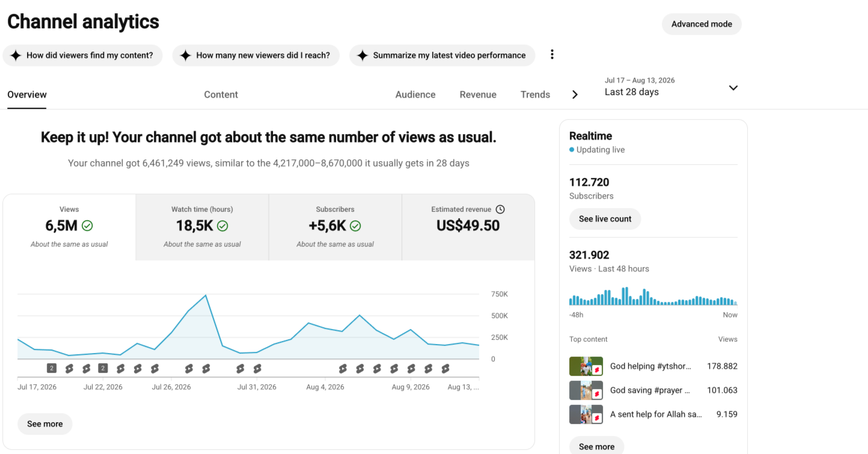This screenshot has height=454, width=868.
Task: Show the Watch time (hours) chart
Action: click(203, 227)
